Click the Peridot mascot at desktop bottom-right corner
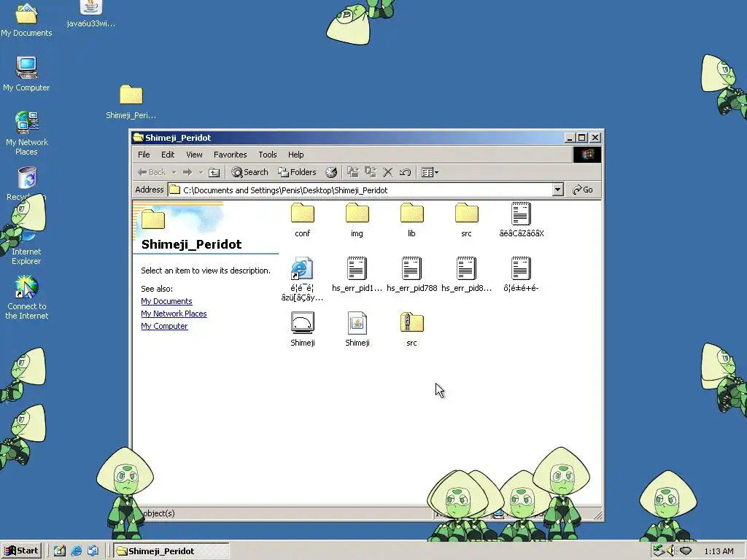The width and height of the screenshot is (747, 560). pyautogui.click(x=667, y=506)
